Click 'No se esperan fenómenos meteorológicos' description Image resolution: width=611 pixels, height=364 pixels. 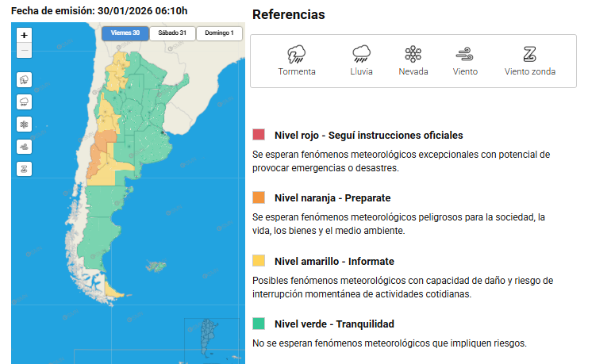(390, 343)
